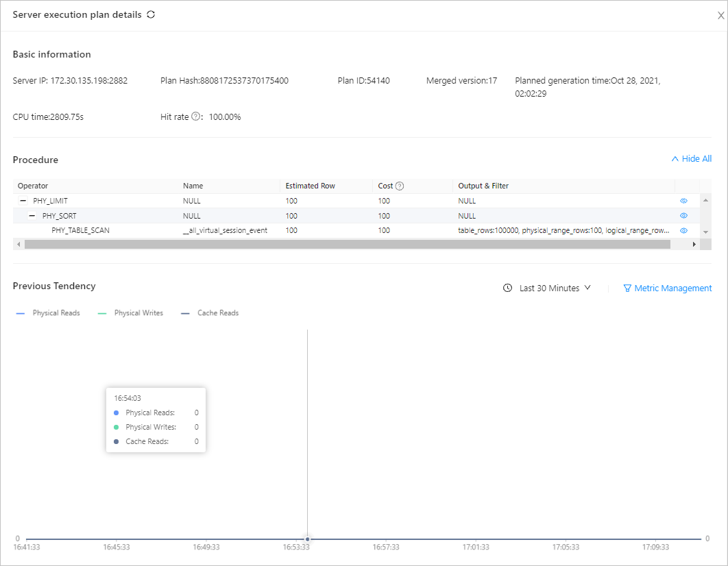Close the execution plan details panel
This screenshot has height=566, width=728.
[720, 15]
